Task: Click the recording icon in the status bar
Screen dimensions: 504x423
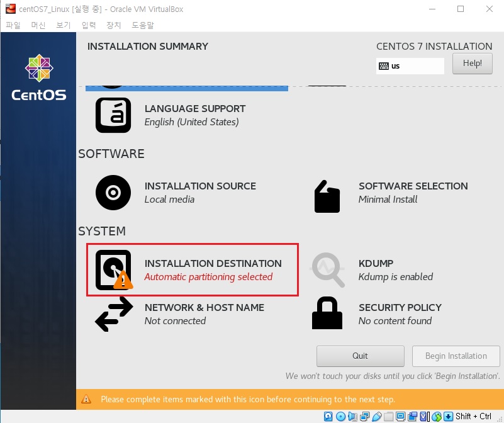Action: 412,416
